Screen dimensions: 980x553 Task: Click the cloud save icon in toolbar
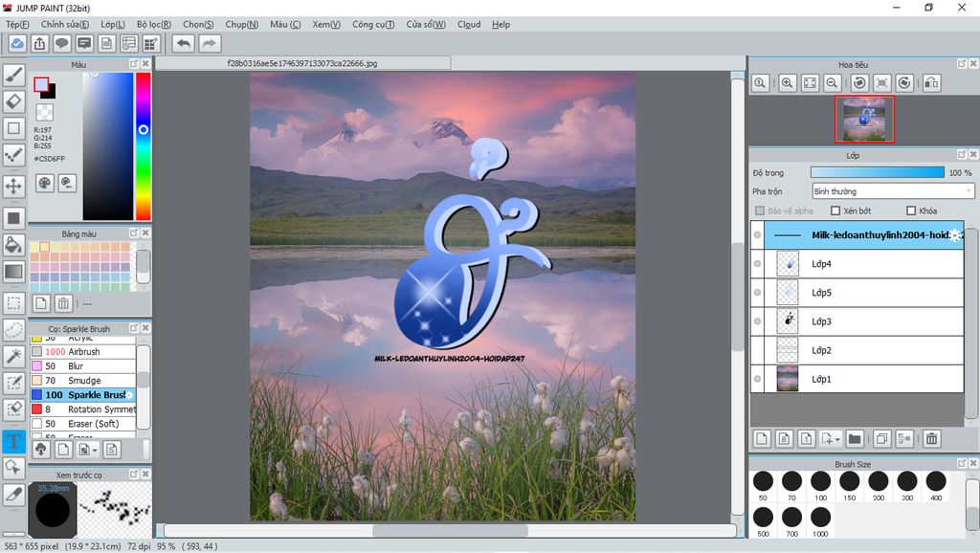coord(17,44)
